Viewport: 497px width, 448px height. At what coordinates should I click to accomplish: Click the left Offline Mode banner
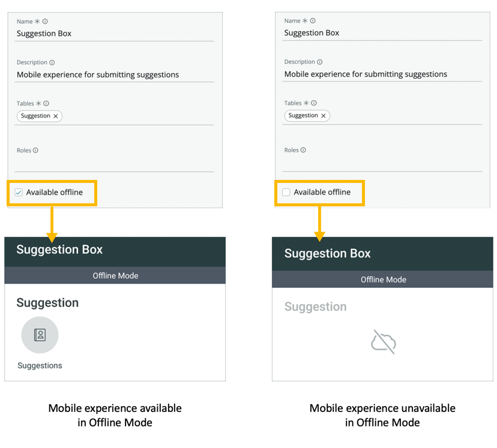tap(115, 276)
